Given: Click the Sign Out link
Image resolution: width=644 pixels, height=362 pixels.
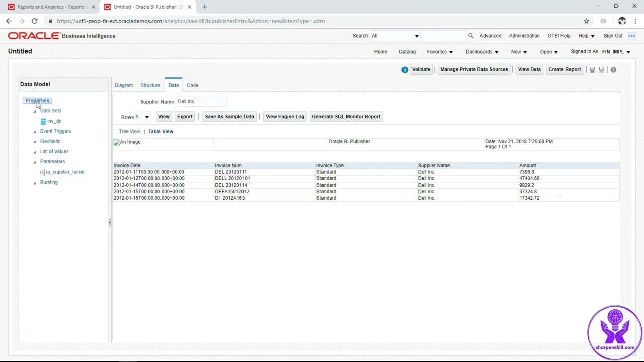Looking at the screenshot, I should (613, 36).
